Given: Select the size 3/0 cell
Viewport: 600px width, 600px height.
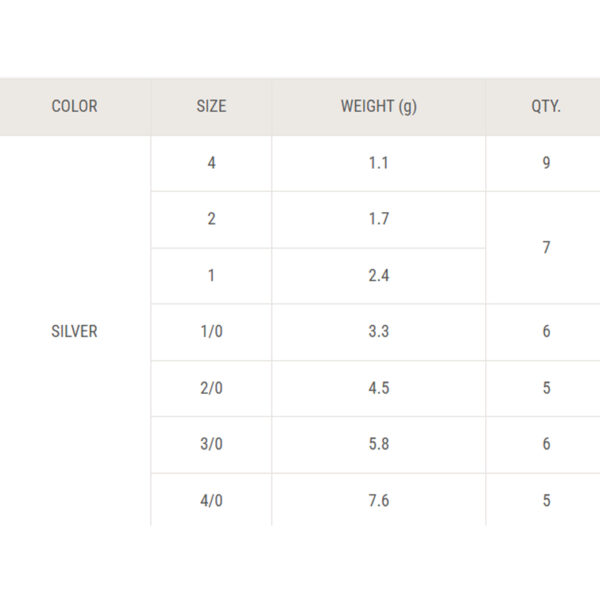Looking at the screenshot, I should click(x=211, y=445).
